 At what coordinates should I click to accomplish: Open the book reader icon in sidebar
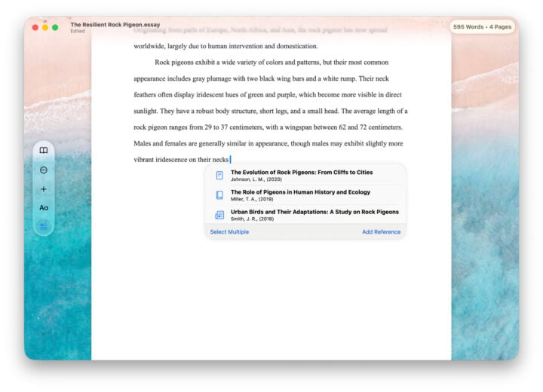(44, 150)
